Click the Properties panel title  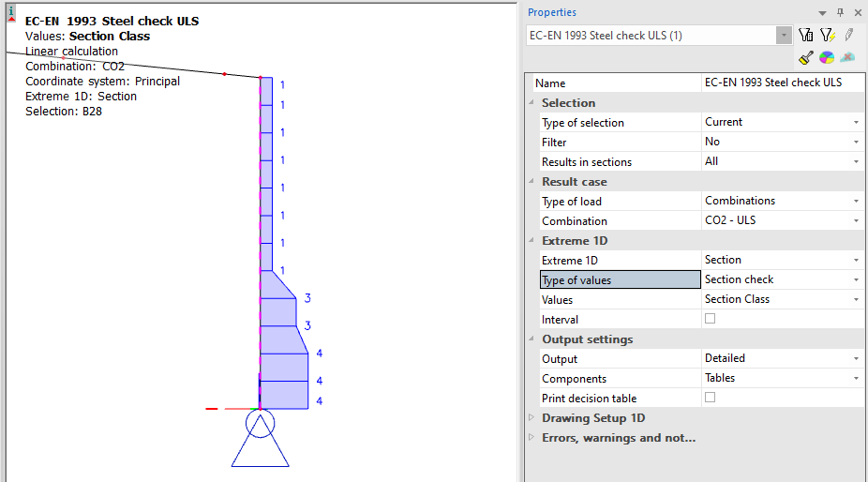point(551,12)
